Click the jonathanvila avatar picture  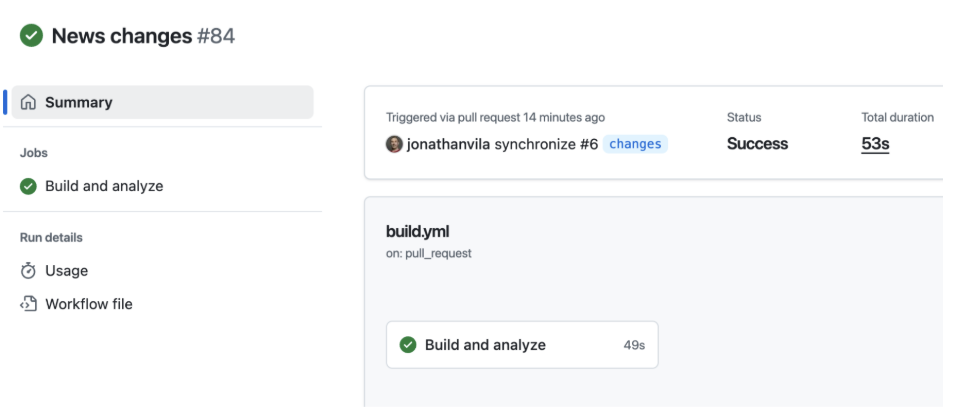click(394, 144)
